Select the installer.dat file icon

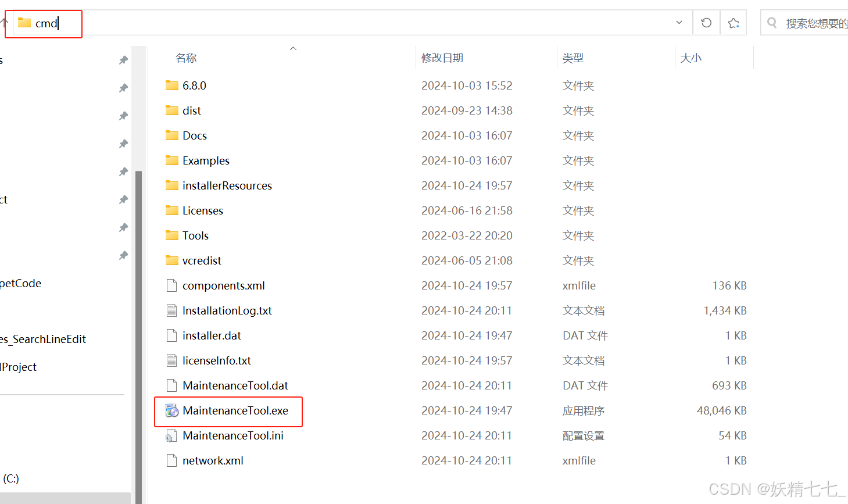click(171, 335)
